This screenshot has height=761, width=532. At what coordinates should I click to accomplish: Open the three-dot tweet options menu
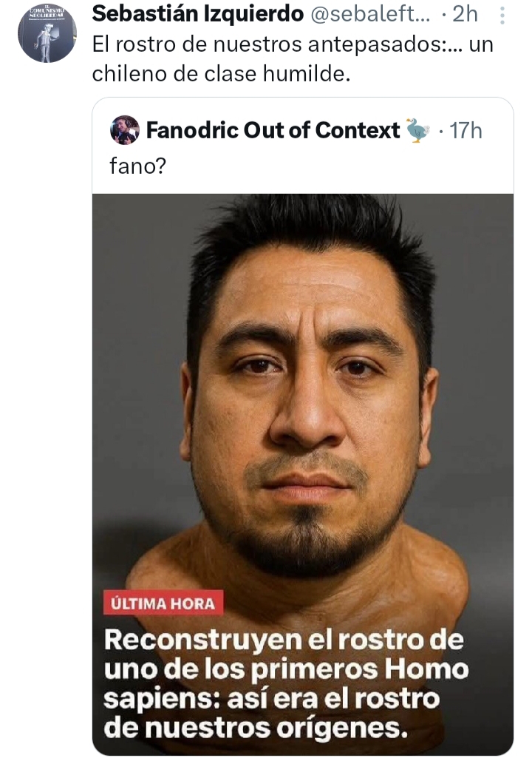pyautogui.click(x=502, y=16)
